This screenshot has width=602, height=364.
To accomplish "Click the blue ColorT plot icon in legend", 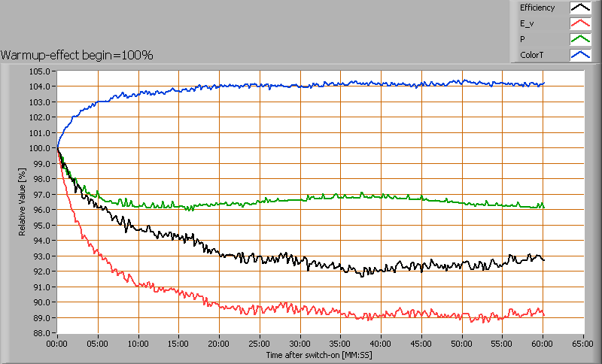I will (x=579, y=55).
